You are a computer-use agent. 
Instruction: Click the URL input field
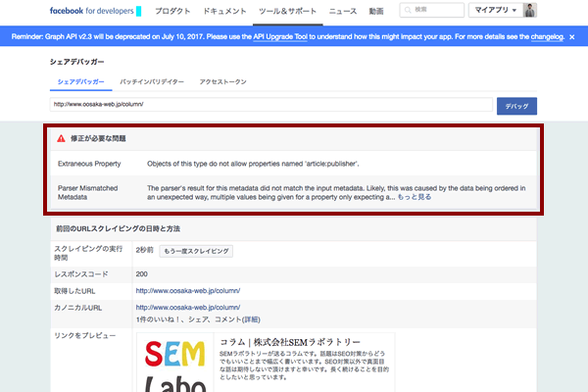271,104
